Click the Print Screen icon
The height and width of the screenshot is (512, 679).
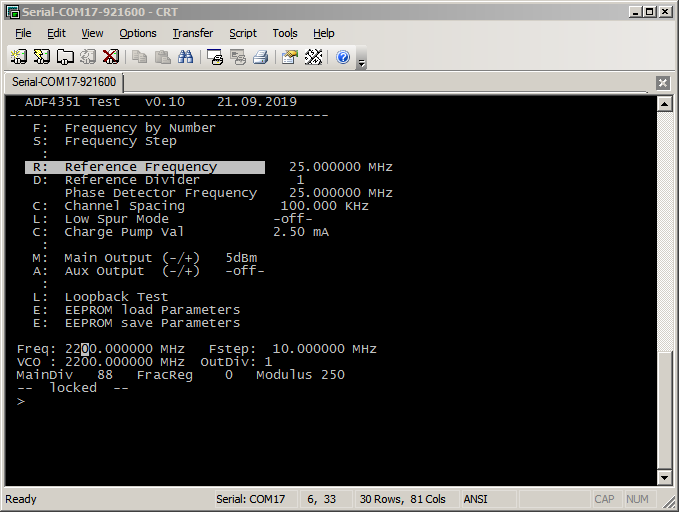click(x=215, y=57)
